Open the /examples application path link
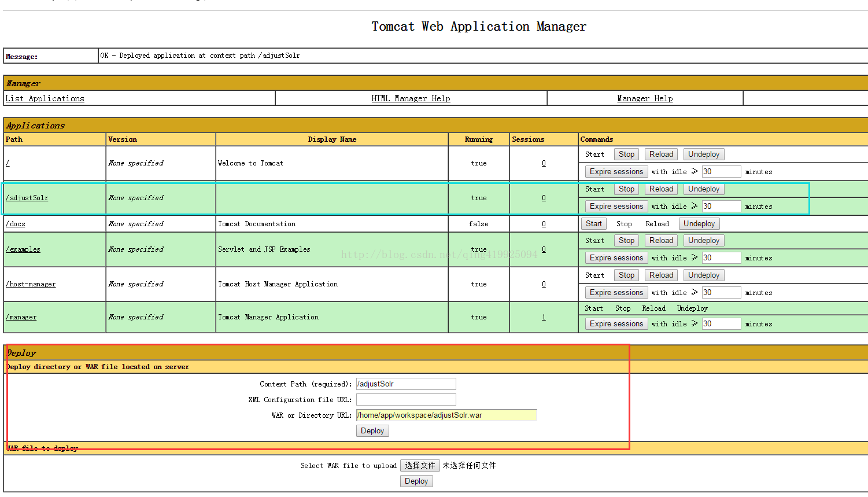Viewport: 868px width, 497px height. click(23, 249)
